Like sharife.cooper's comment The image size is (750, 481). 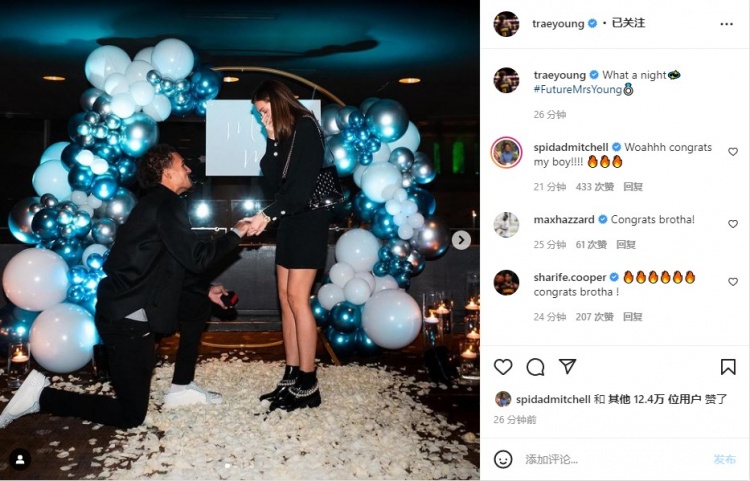(x=733, y=282)
